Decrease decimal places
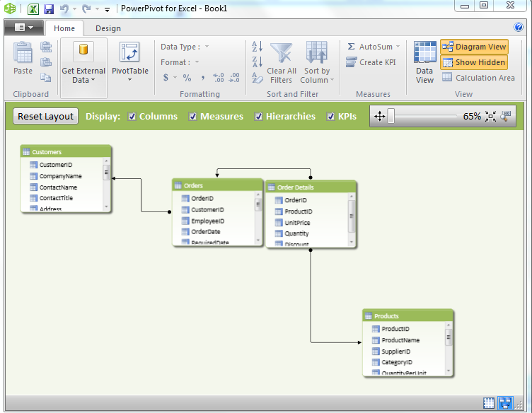Screen dimensions: 532x413 click(x=234, y=78)
